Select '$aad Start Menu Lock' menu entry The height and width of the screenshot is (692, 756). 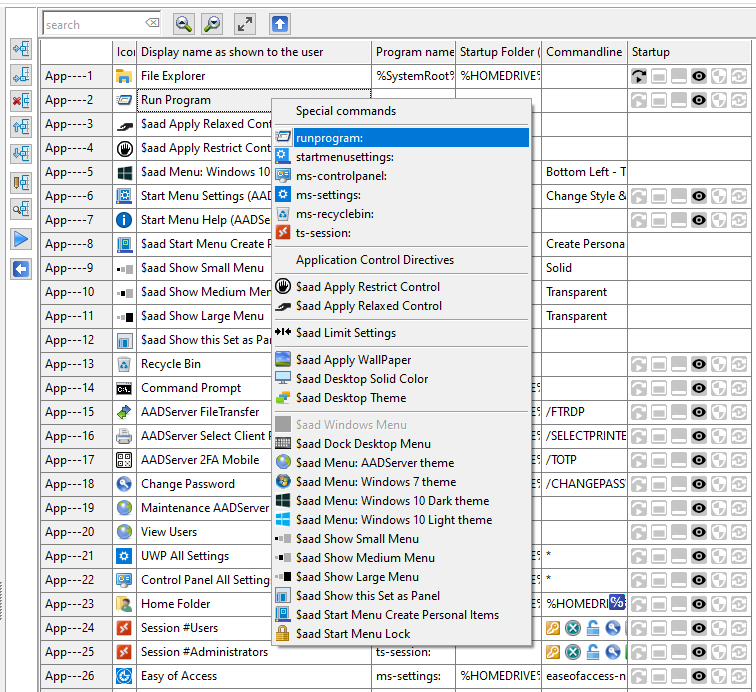353,633
